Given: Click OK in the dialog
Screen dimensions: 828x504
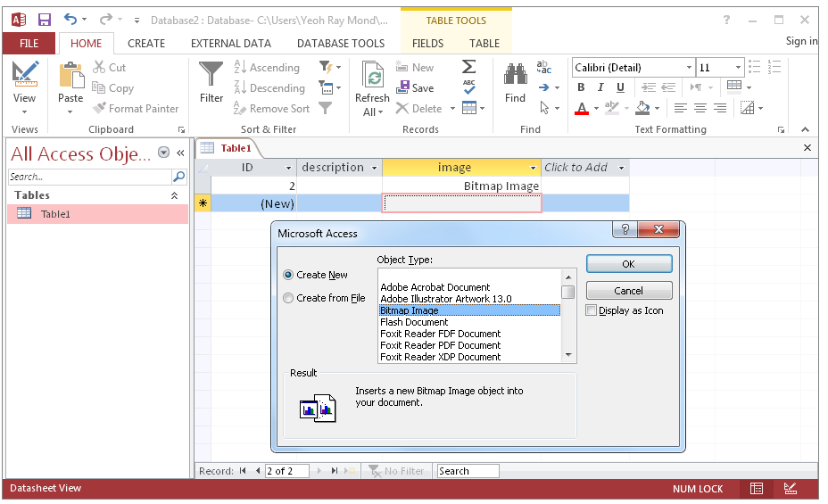Looking at the screenshot, I should pyautogui.click(x=629, y=264).
